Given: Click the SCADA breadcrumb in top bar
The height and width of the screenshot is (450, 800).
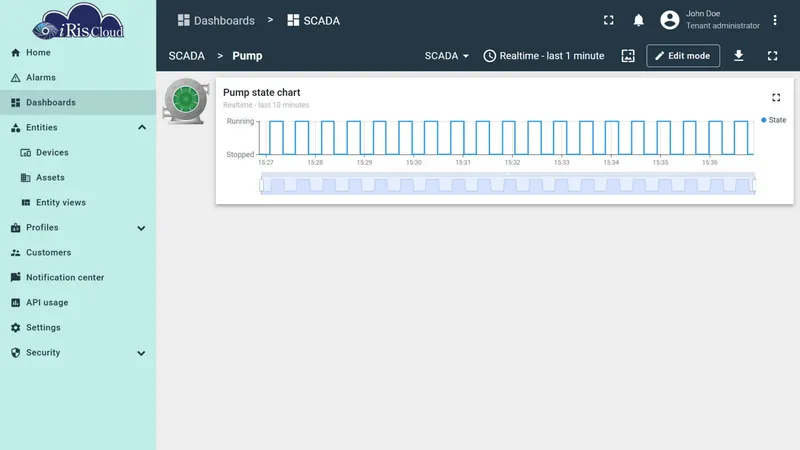Looking at the screenshot, I should (313, 20).
